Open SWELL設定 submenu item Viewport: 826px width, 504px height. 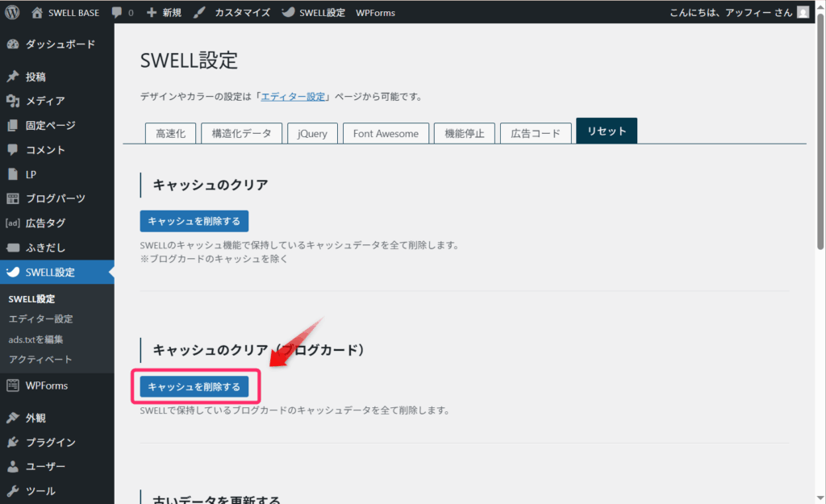31,298
